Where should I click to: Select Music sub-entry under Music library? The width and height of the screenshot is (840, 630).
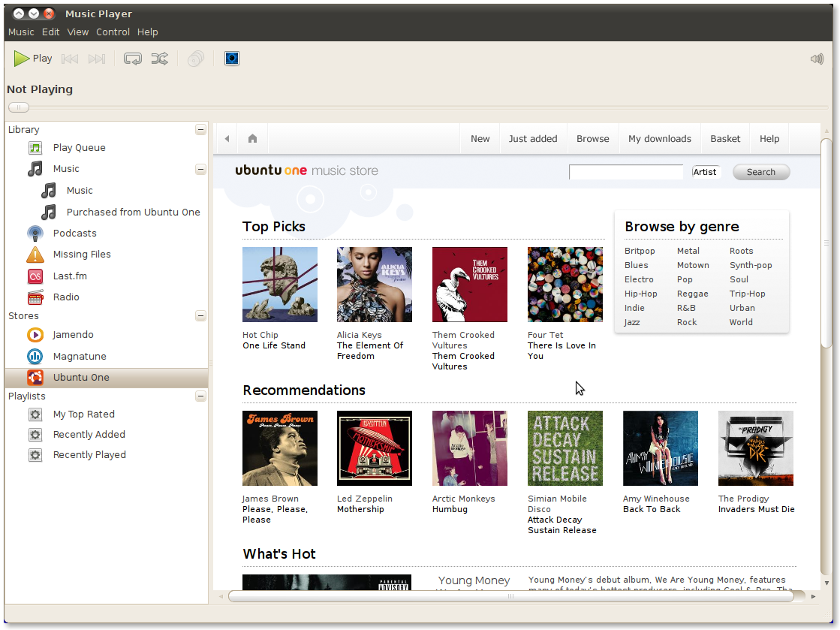[x=80, y=191]
